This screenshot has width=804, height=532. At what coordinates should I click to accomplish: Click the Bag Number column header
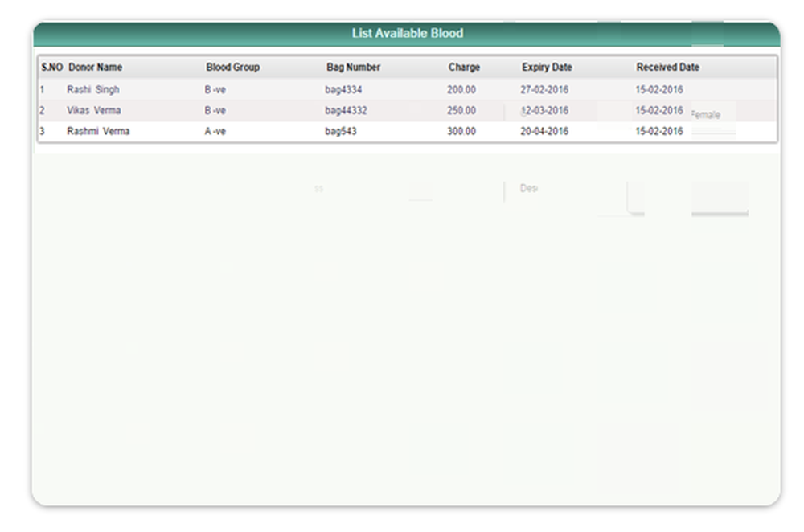[353, 68]
